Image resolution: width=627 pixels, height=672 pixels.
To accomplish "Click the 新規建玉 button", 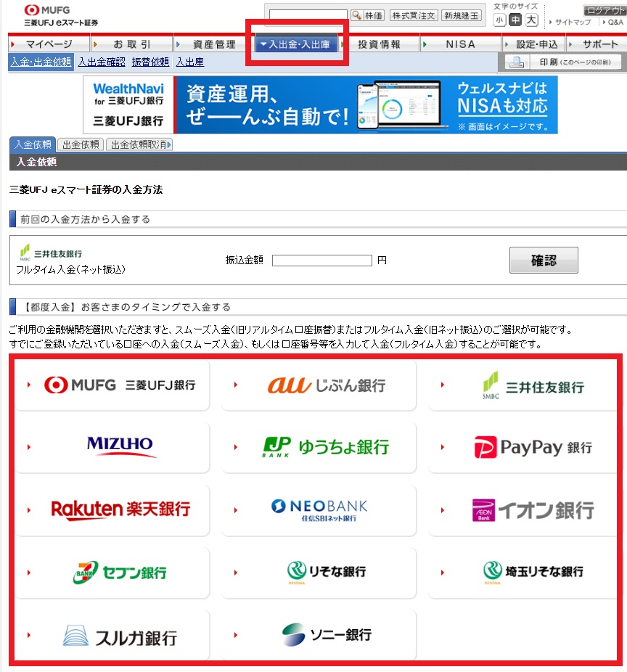I will click(461, 16).
